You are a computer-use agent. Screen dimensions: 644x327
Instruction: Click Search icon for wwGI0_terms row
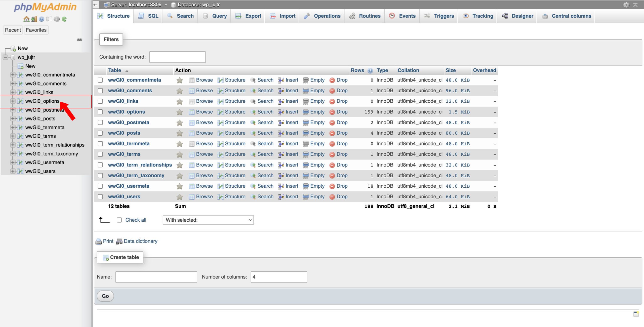point(253,154)
